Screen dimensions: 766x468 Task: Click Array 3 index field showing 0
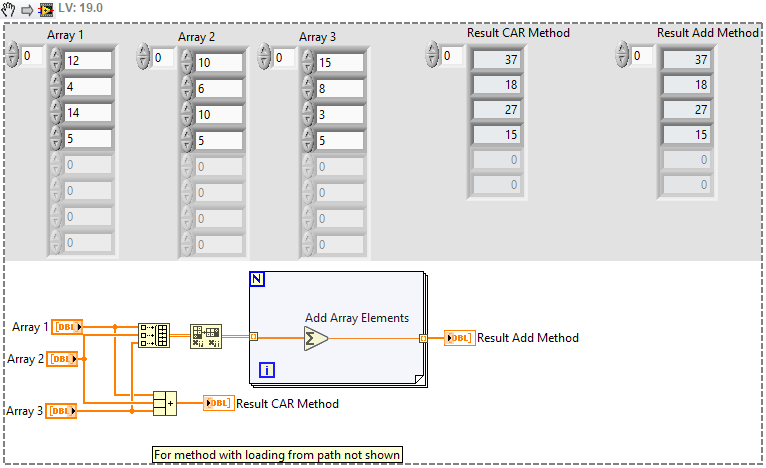[284, 58]
